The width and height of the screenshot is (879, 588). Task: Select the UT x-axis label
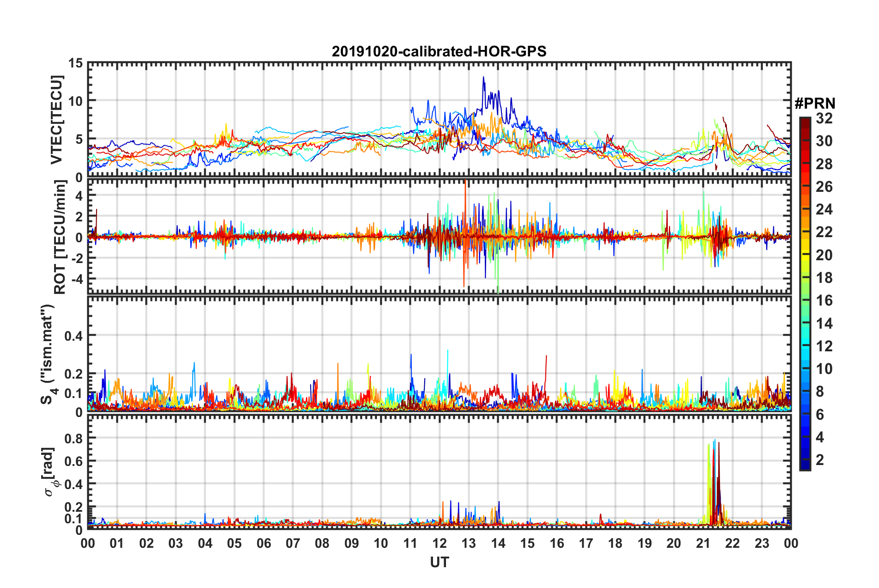click(439, 562)
